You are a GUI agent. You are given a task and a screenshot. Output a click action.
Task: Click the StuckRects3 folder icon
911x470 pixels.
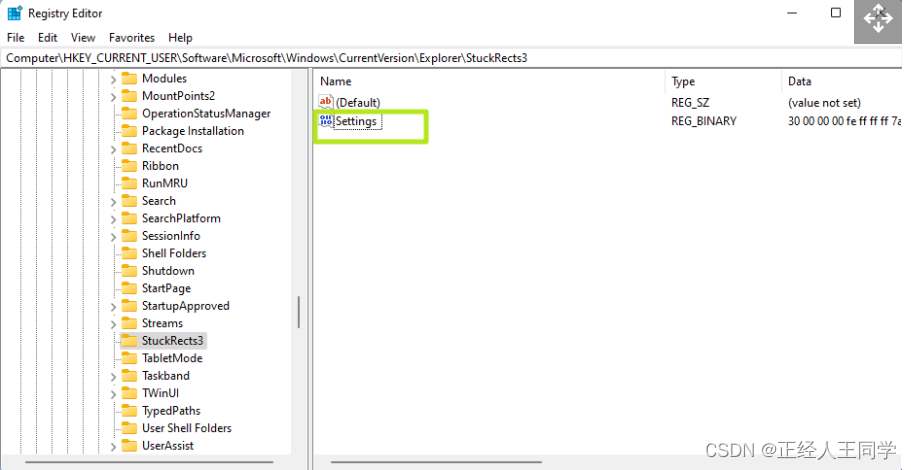(130, 340)
